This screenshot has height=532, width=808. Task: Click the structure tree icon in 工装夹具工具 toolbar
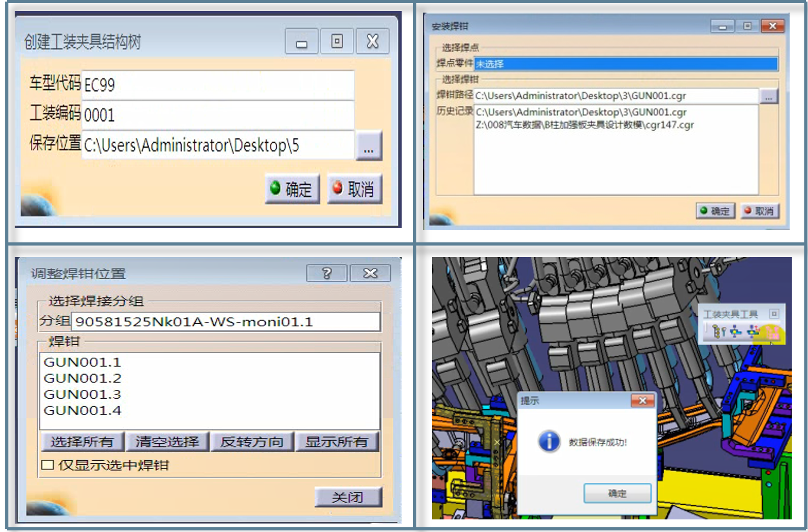(x=718, y=331)
